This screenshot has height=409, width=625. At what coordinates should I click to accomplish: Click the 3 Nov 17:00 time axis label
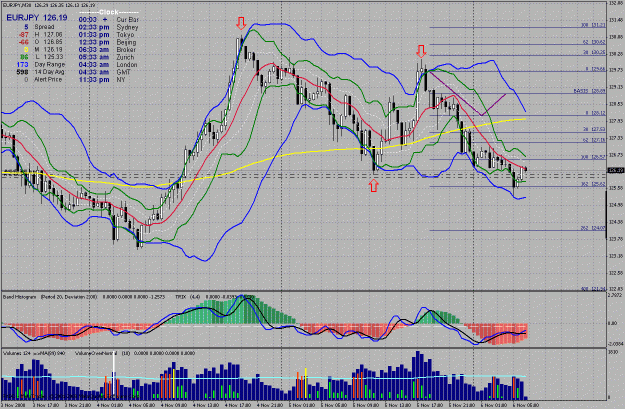(x=46, y=405)
